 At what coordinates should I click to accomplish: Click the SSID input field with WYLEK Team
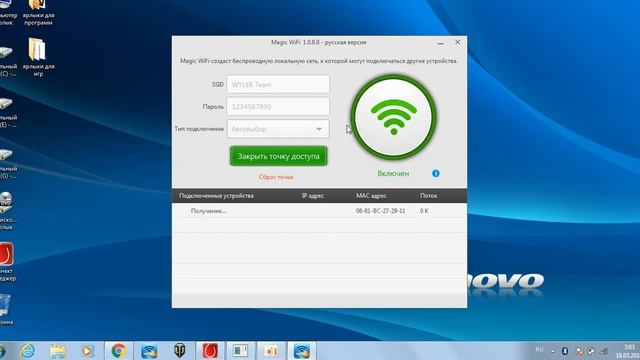tap(278, 84)
